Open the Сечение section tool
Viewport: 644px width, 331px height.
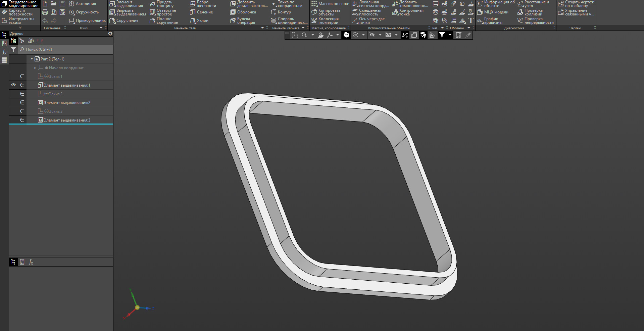tap(201, 12)
